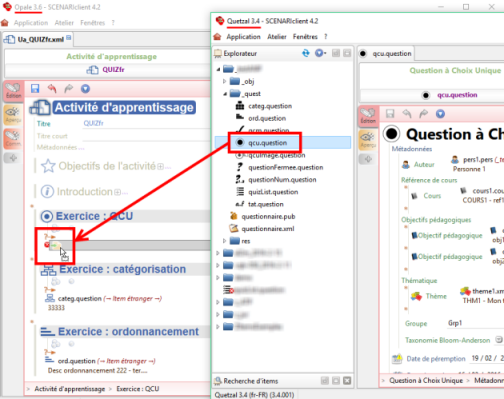
Task: Open Application menu in Opale window
Action: click(x=31, y=23)
